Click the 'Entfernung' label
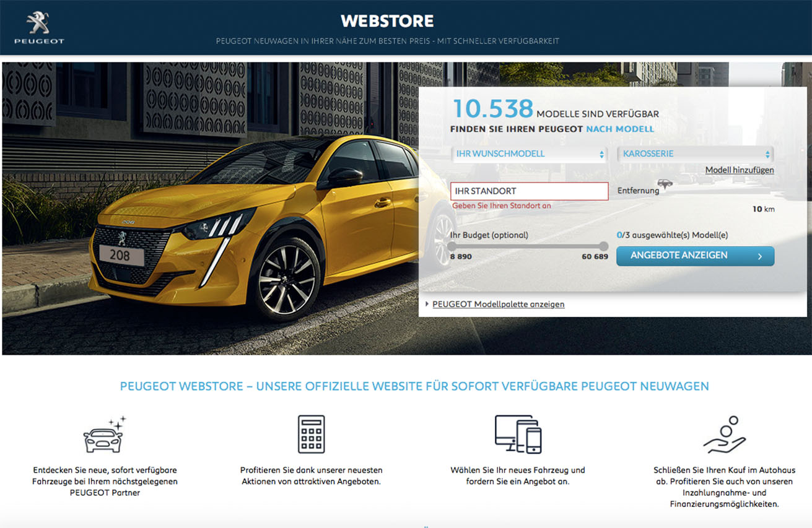812x528 pixels. coord(638,191)
